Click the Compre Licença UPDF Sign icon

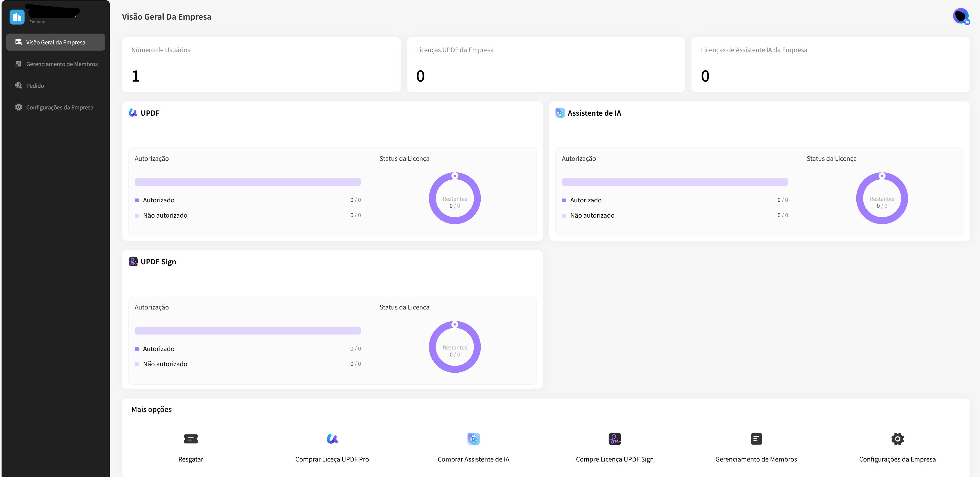615,439
